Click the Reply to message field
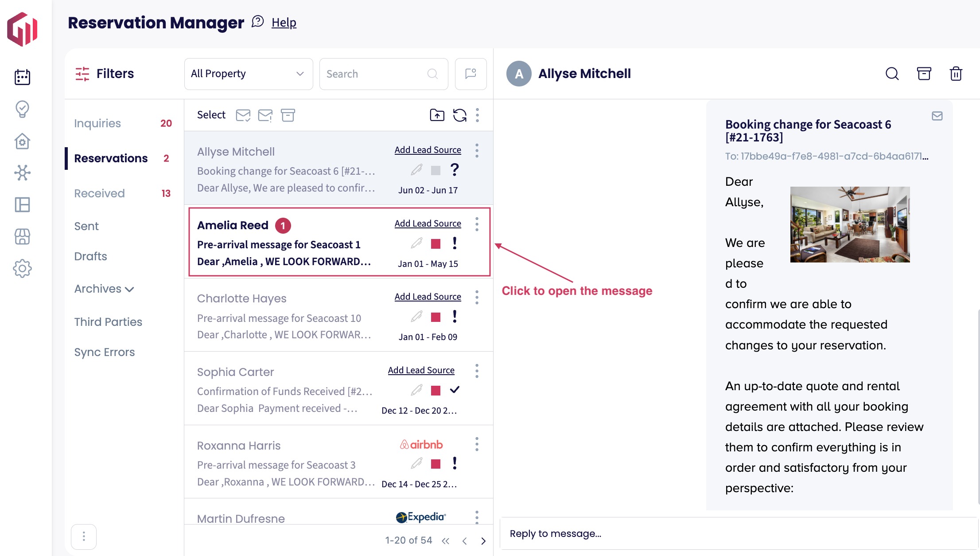This screenshot has width=980, height=556. coord(735,533)
